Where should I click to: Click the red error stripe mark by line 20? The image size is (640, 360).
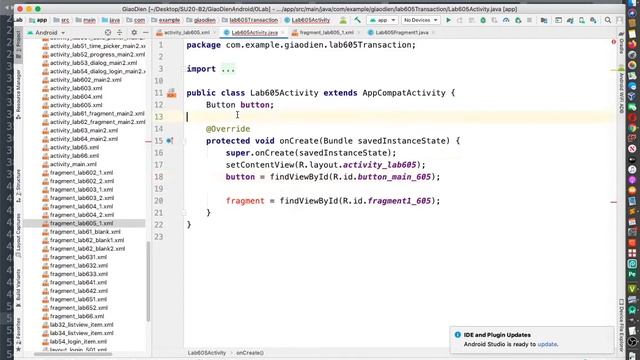[613, 202]
